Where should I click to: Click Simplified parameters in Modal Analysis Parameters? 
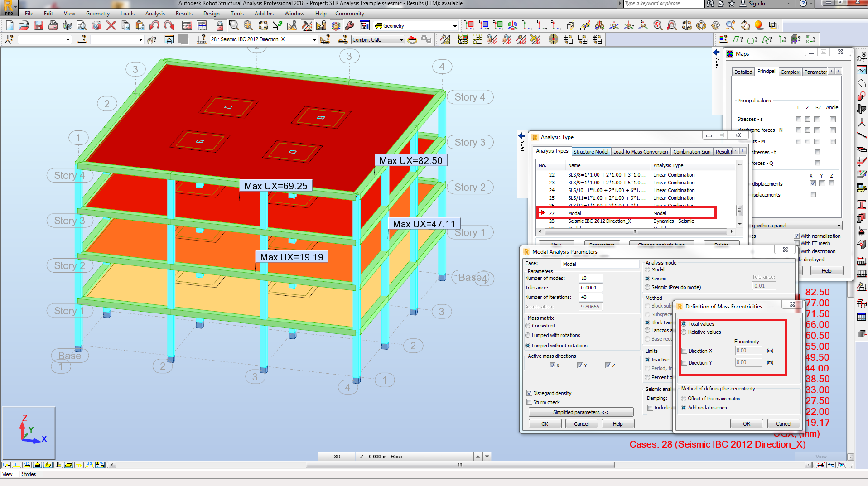581,412
